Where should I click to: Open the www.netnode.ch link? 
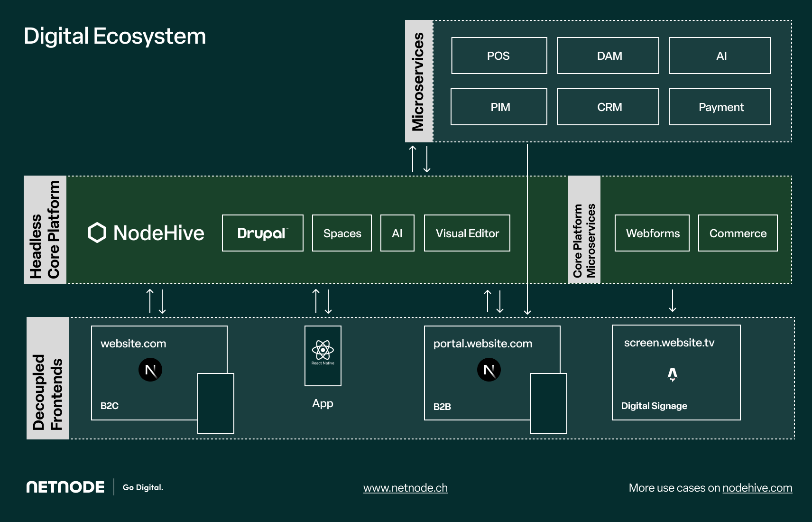point(406,488)
